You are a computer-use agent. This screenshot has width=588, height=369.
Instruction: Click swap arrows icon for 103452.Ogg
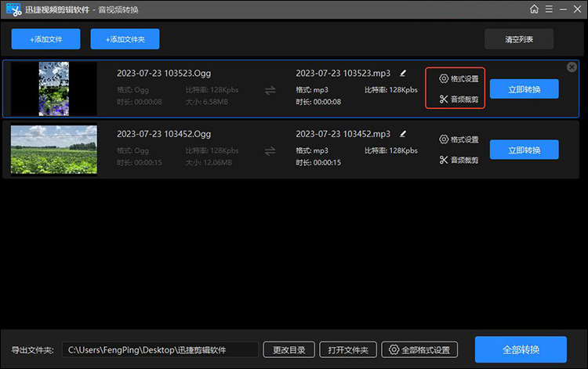coord(270,151)
